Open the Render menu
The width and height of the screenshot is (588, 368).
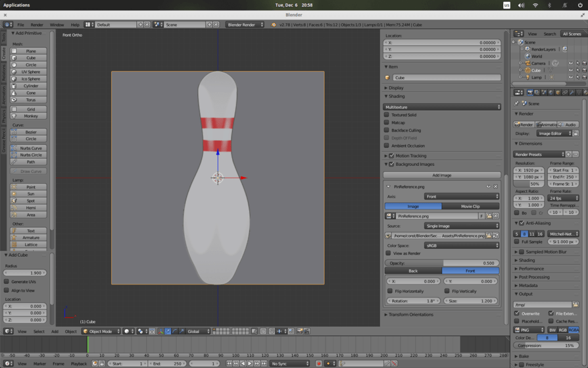tap(37, 25)
